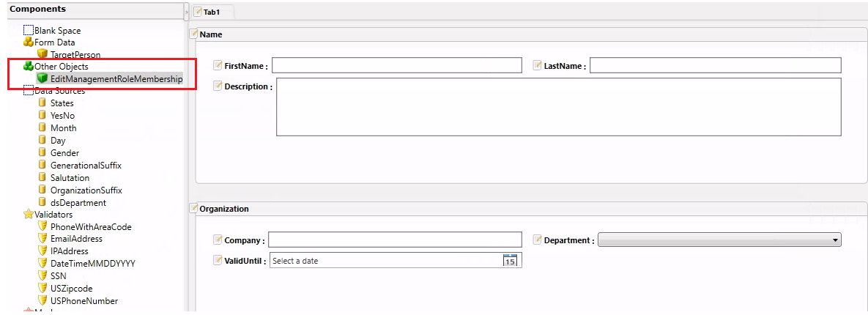Click the SSN validator label
Viewport: 868px width, 315px height.
(58, 275)
